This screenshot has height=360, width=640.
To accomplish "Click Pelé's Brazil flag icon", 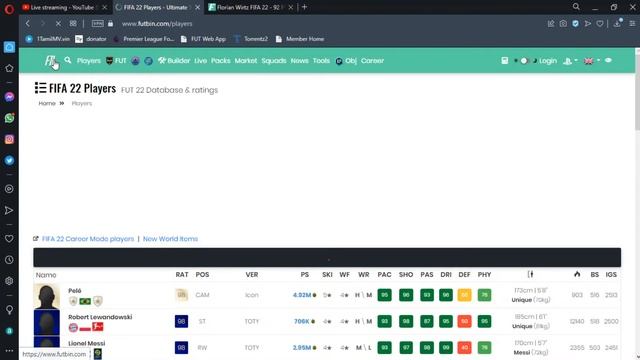I will pyautogui.click(x=85, y=301).
